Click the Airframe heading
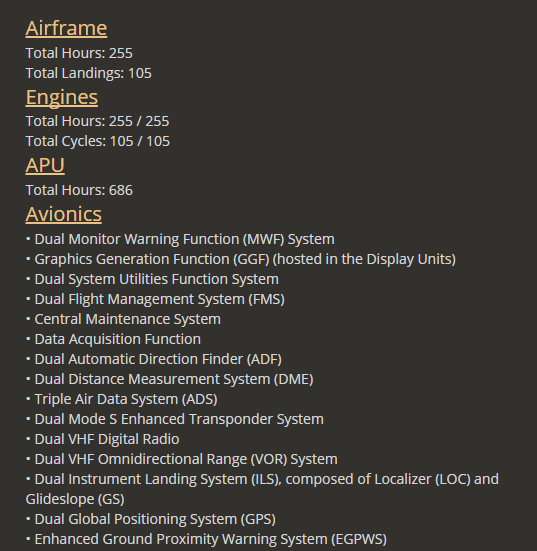The width and height of the screenshot is (537, 551). pos(66,28)
